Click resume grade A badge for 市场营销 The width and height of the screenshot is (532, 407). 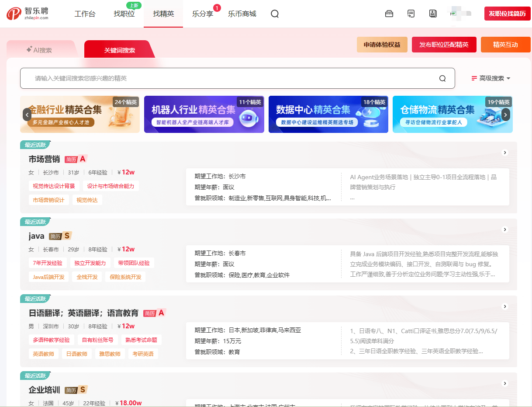(x=76, y=159)
